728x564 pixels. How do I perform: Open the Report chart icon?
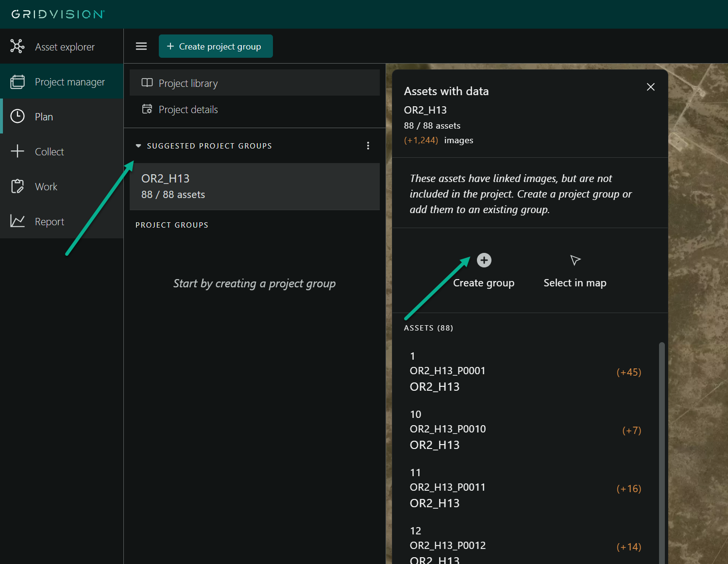[x=17, y=221]
